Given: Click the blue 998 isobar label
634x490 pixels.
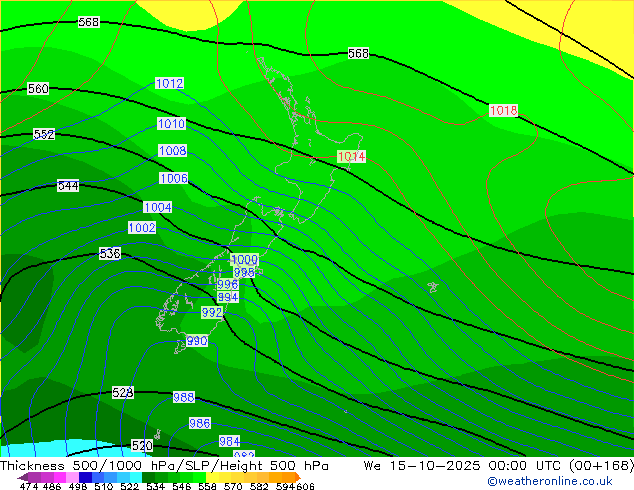Looking at the screenshot, I should click(x=244, y=272).
